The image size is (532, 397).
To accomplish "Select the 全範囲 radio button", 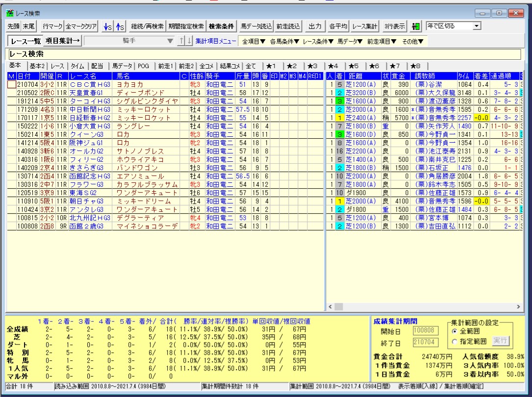I will [x=454, y=331].
